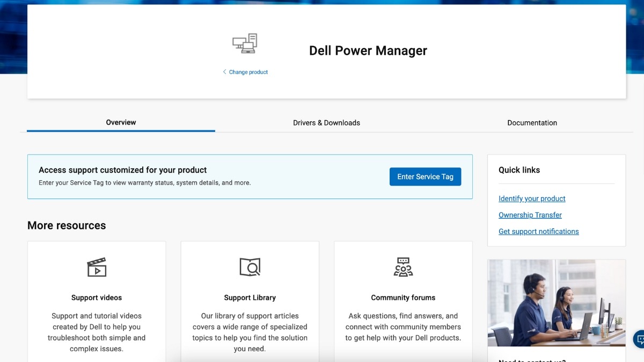Open the Support Library book search icon
Screen dimensions: 644x362
250,267
